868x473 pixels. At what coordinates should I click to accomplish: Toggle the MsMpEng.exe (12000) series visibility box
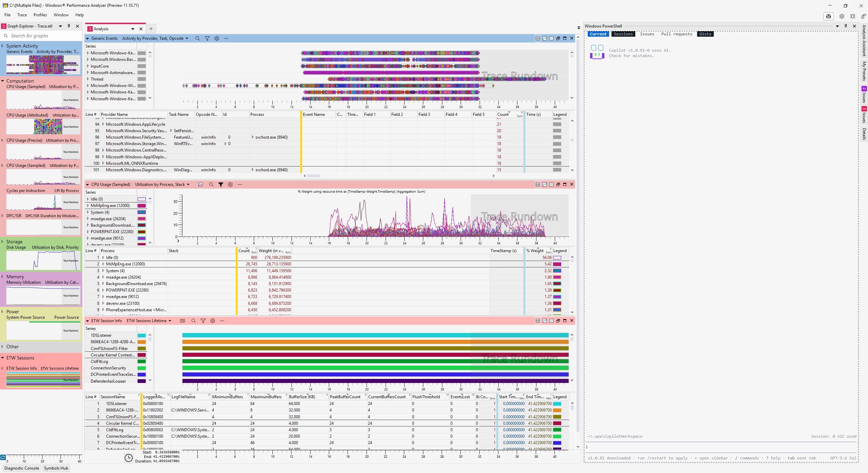pos(142,206)
